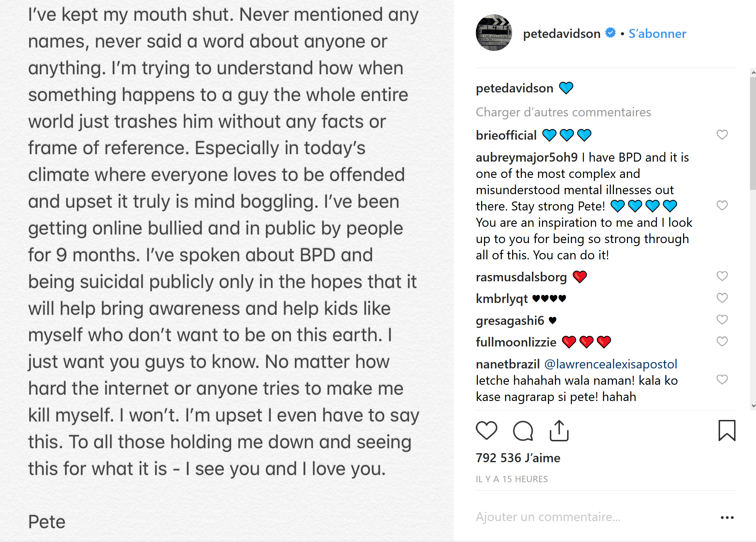Like the post with the heart icon
Viewport: 756px width, 542px height.
click(486, 430)
